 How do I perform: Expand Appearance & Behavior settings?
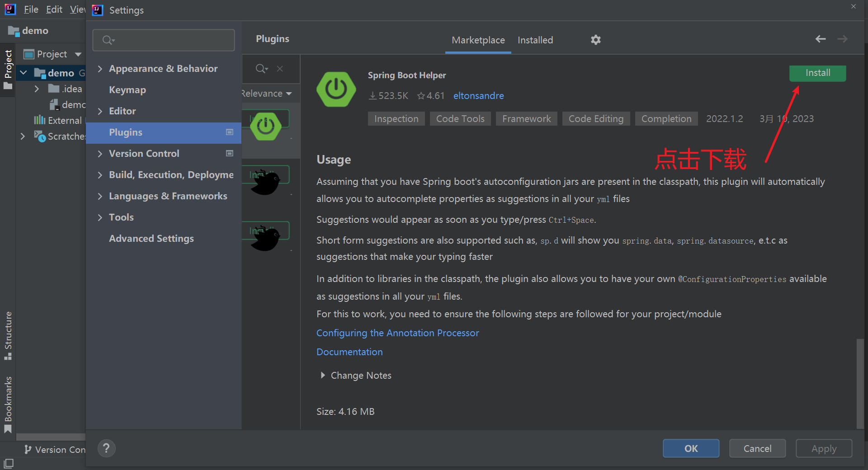[x=100, y=69]
